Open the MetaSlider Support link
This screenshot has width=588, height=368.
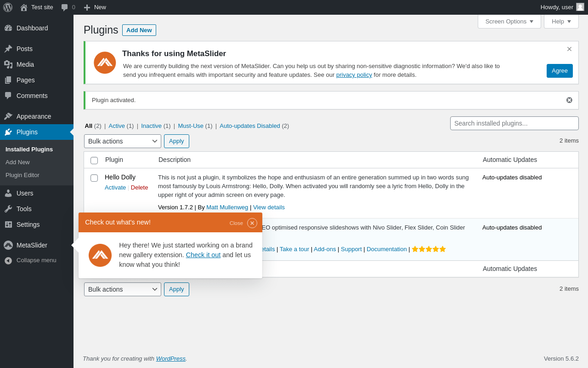pyautogui.click(x=351, y=249)
